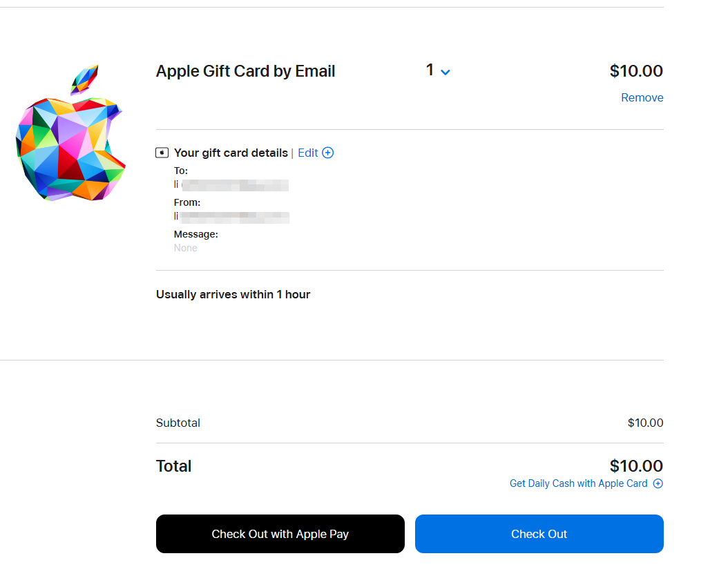The height and width of the screenshot is (567, 728).
Task: Click the item price $10.00 near Remove
Action: tap(635, 70)
